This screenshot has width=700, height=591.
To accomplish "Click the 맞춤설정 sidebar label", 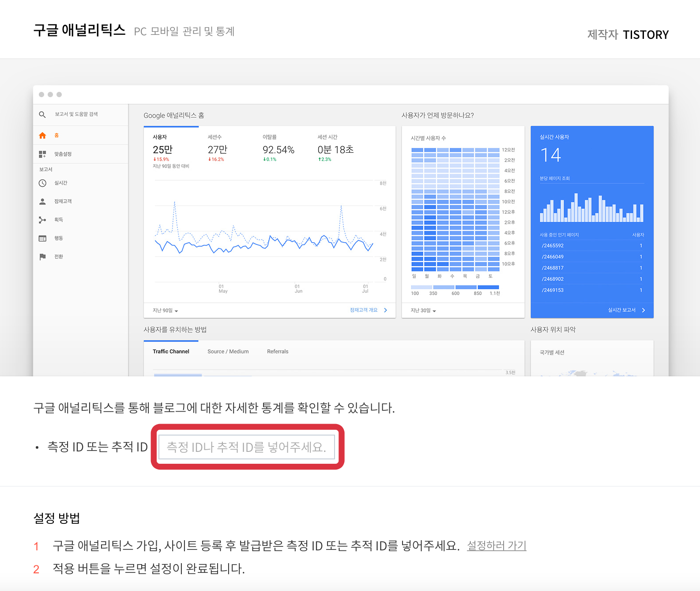I will (63, 154).
